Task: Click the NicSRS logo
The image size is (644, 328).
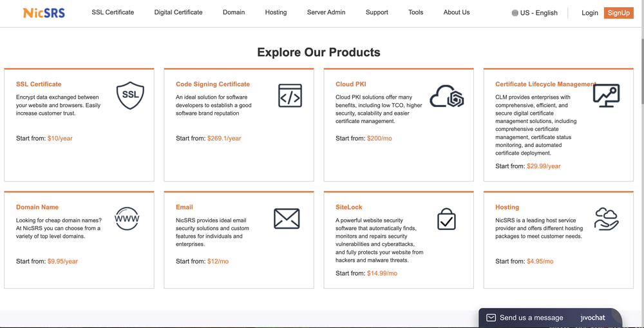Action: click(x=44, y=13)
